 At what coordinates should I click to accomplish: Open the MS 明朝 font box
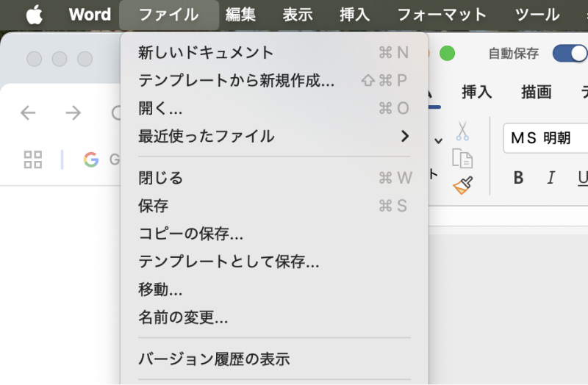pos(545,138)
